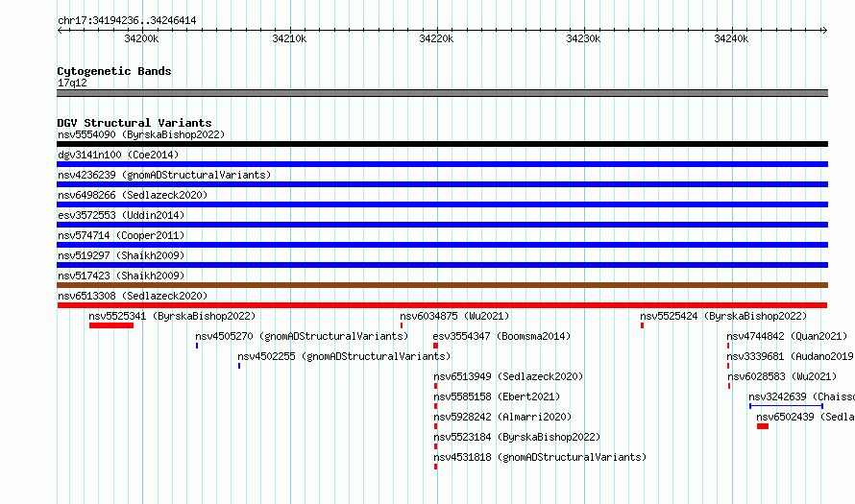Select nsv6034875 (Wu2021) label
Screen dimensions: 855x504
point(454,316)
